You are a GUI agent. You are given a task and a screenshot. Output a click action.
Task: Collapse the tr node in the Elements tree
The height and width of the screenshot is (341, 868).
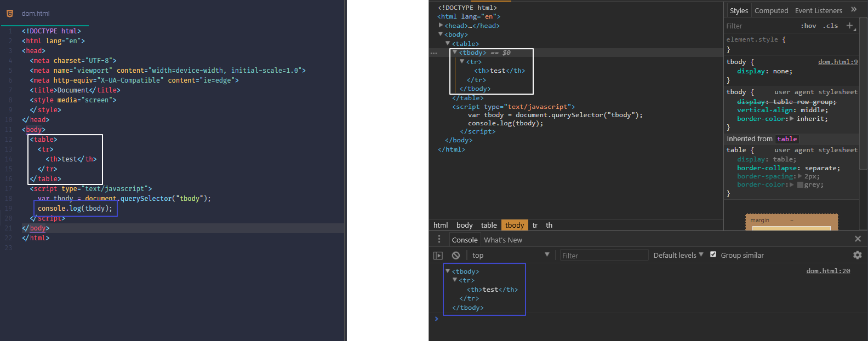pyautogui.click(x=462, y=61)
